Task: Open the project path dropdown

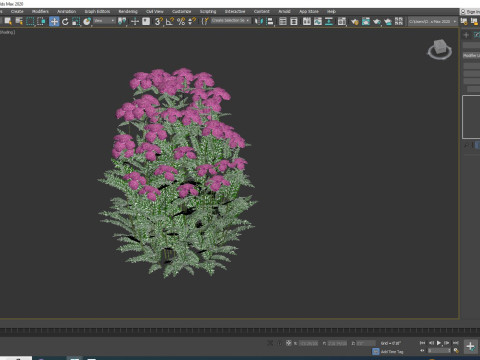Action: pyautogui.click(x=433, y=21)
